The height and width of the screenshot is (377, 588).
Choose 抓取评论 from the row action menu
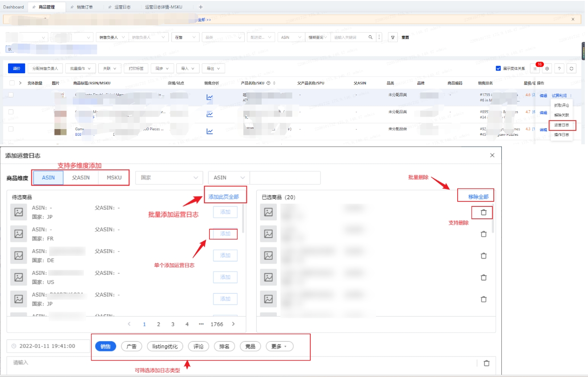point(562,106)
